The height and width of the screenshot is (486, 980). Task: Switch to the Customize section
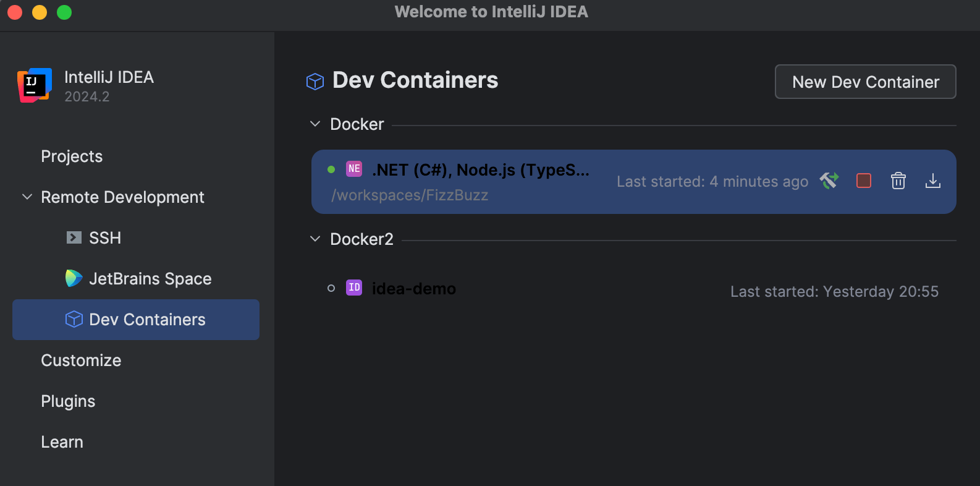click(81, 360)
